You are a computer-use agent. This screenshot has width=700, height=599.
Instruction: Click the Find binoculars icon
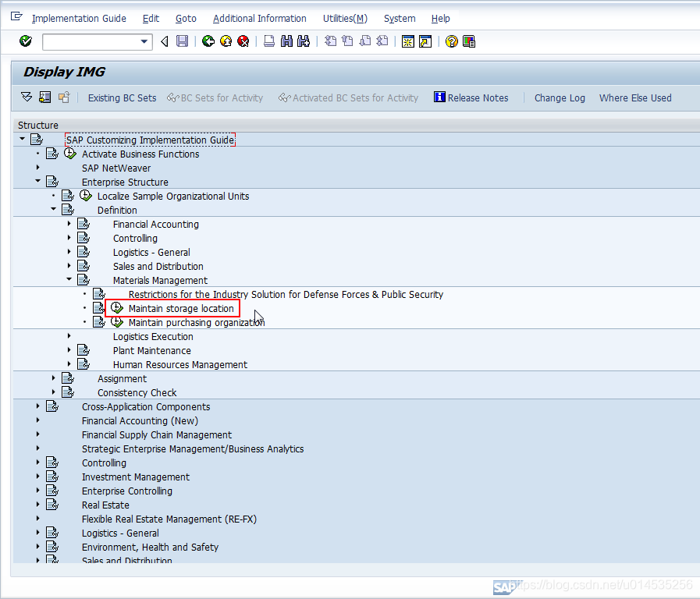coord(286,41)
